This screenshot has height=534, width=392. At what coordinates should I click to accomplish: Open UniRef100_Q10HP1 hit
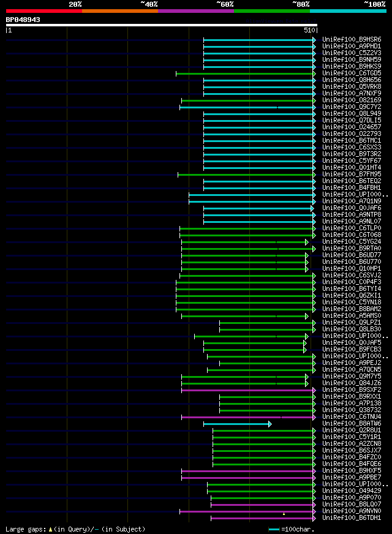pos(352,269)
